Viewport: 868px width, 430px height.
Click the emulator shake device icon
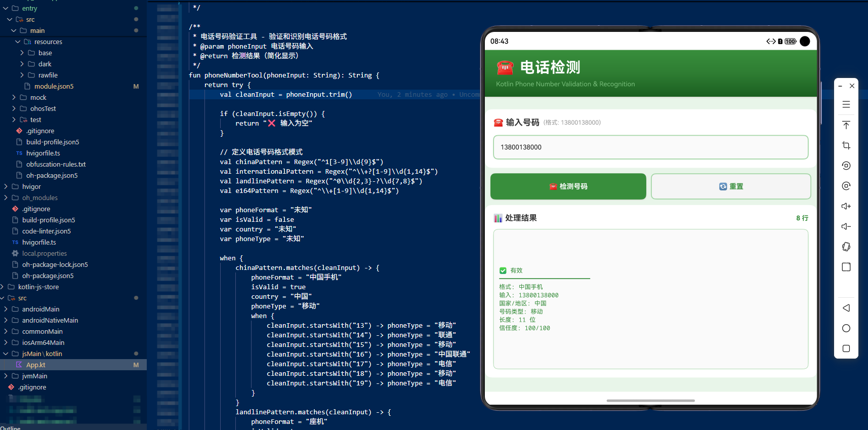(x=846, y=247)
